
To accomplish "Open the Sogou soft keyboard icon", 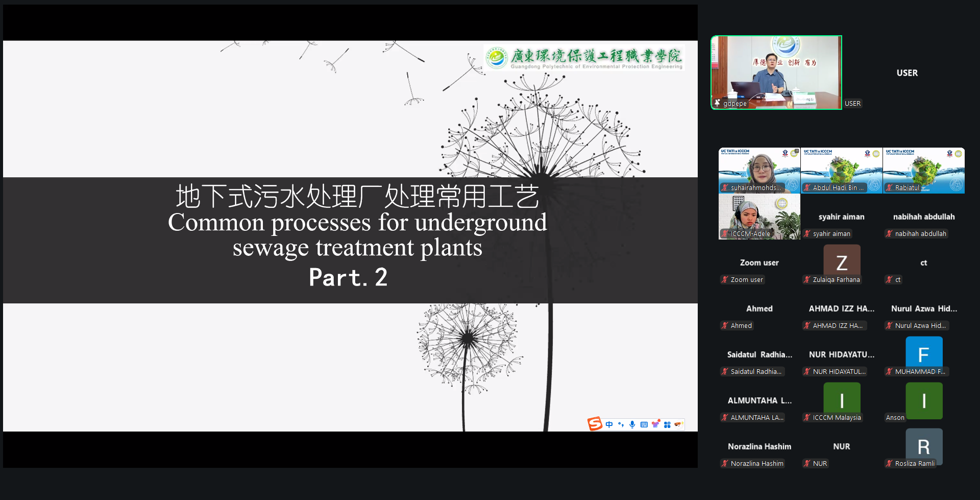I will 644,424.
